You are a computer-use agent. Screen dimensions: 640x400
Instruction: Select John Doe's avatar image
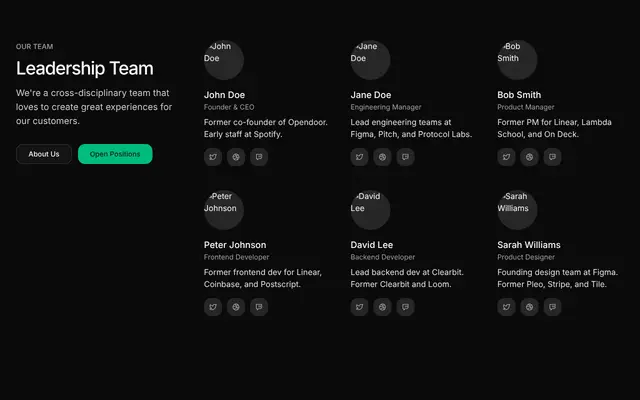pos(224,60)
